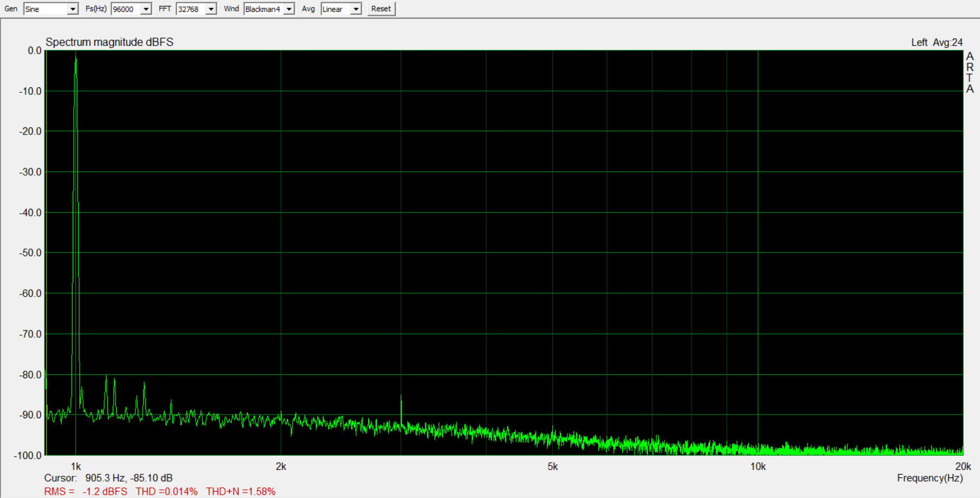This screenshot has height=498, width=980.
Task: Open the Gen signal type dropdown
Action: [x=73, y=9]
